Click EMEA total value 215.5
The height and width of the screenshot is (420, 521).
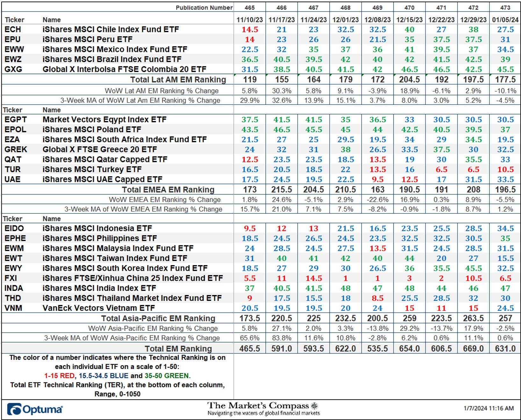tap(281, 190)
